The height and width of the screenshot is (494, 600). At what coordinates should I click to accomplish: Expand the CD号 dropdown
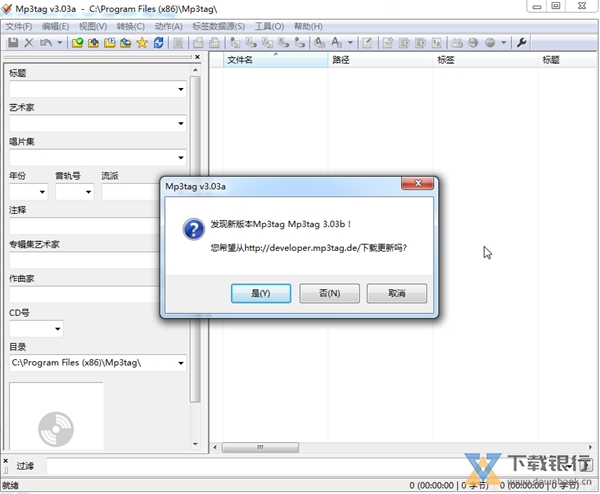pyautogui.click(x=58, y=329)
